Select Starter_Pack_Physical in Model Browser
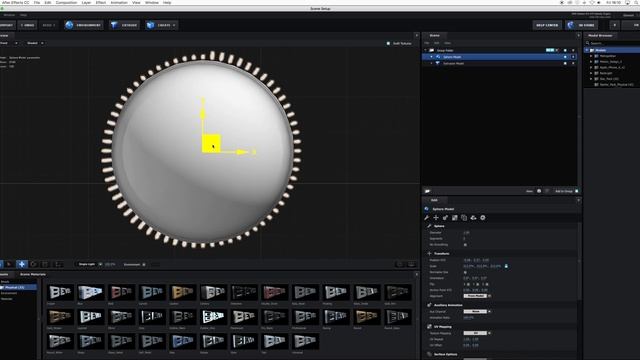The width and height of the screenshot is (640, 360). 616,84
